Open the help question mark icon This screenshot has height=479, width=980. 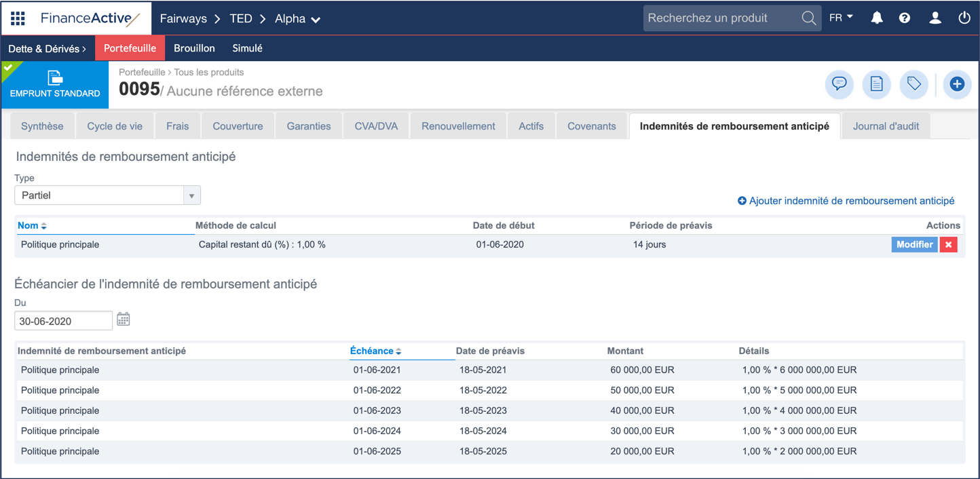pos(904,18)
